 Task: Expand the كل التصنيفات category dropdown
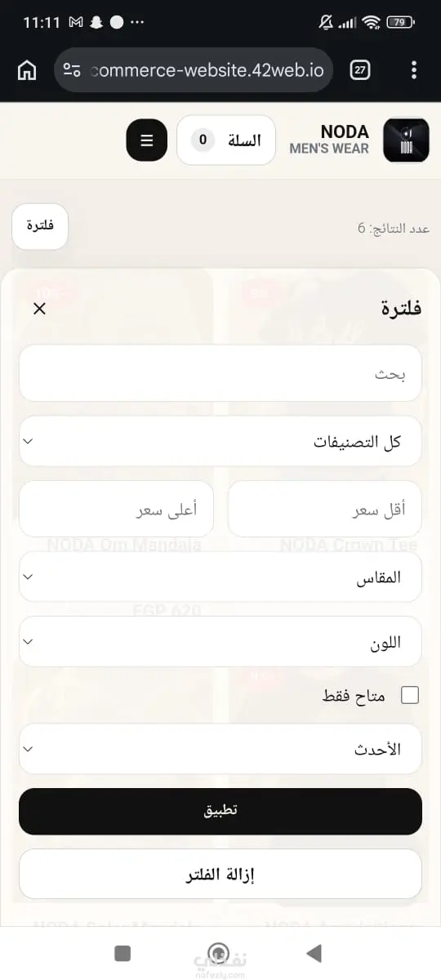220,441
